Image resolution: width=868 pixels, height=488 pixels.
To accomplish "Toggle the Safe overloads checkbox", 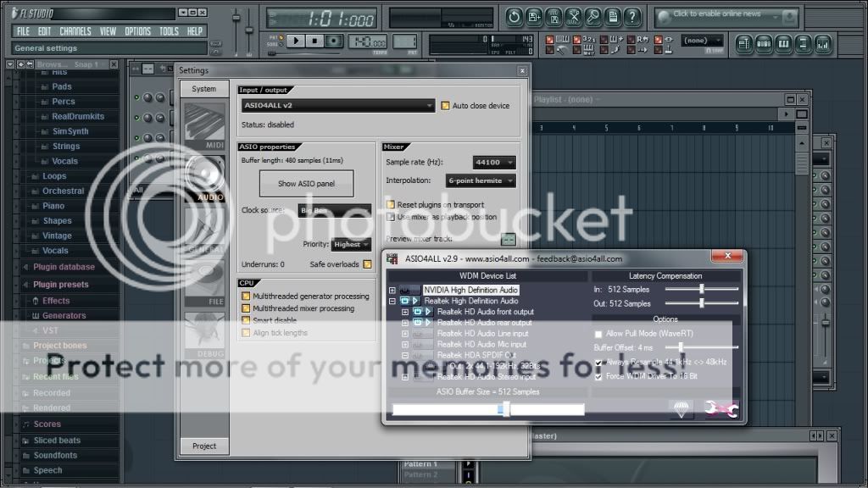I will (x=367, y=264).
